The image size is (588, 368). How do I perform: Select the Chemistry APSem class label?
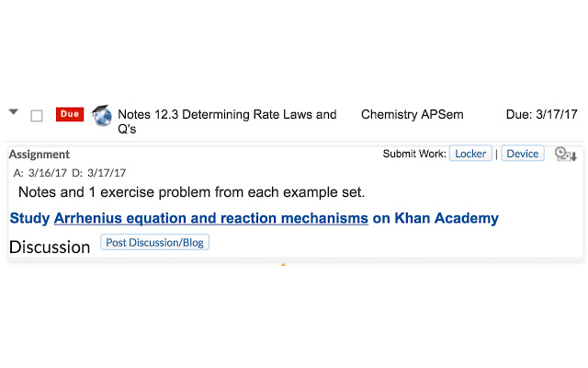tap(412, 115)
